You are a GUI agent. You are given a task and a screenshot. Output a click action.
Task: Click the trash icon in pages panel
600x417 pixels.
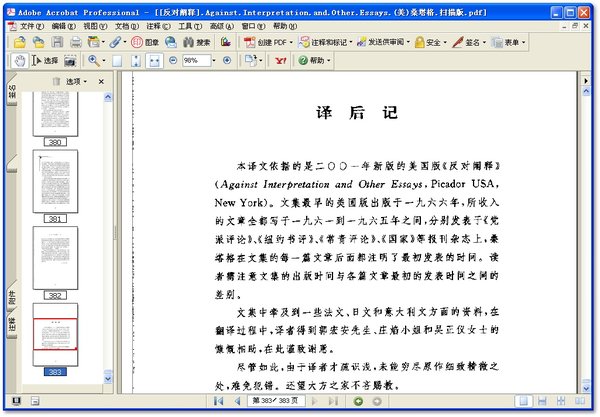(x=57, y=81)
